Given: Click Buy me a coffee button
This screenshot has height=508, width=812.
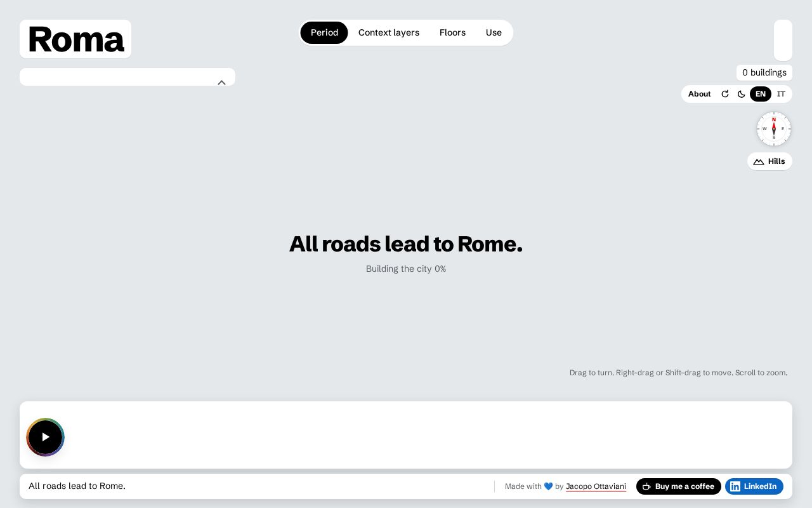Looking at the screenshot, I should [679, 486].
